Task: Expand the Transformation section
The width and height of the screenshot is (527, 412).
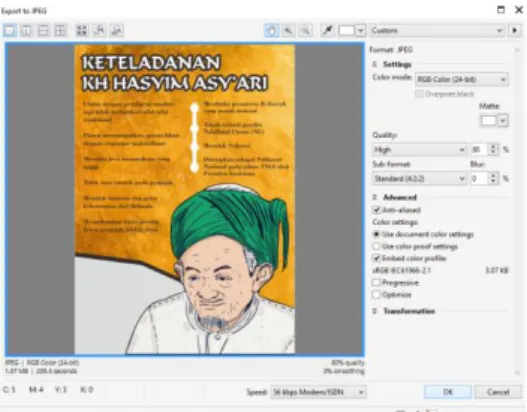Action: click(374, 311)
